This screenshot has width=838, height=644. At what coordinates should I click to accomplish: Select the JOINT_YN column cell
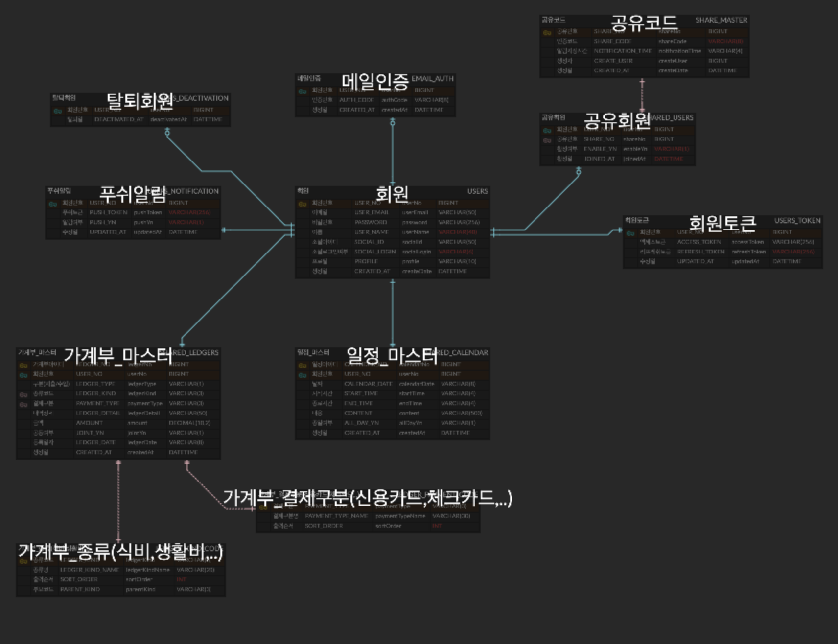(90, 433)
